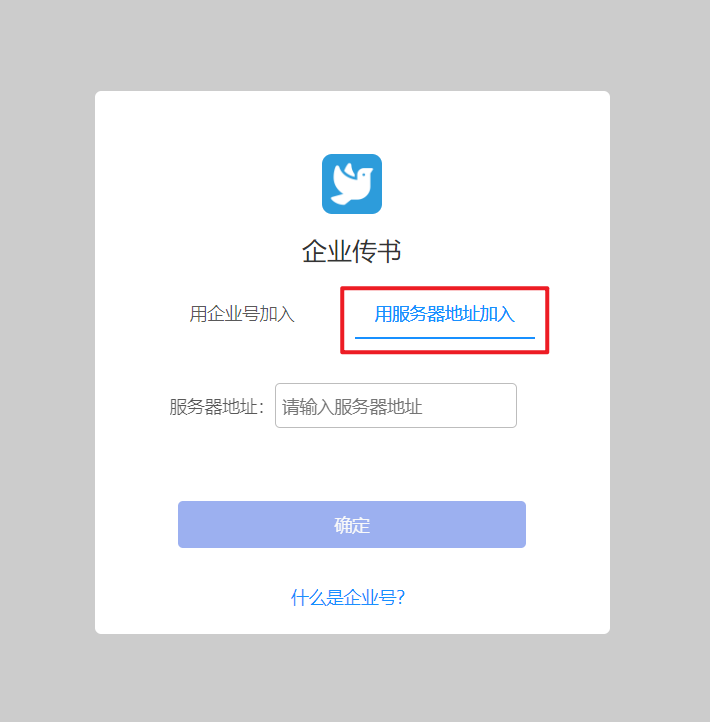This screenshot has width=710, height=722.
Task: Confirm with the wide blue 确定 button
Action: tap(352, 524)
